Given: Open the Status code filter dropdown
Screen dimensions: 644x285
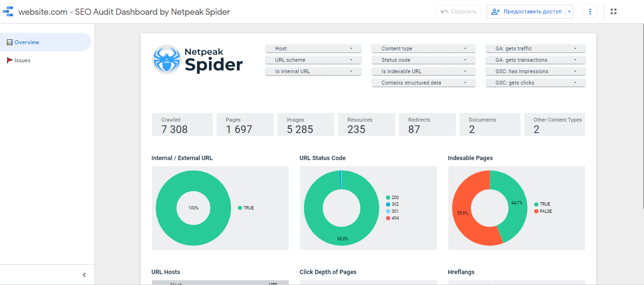Looking at the screenshot, I should [424, 60].
